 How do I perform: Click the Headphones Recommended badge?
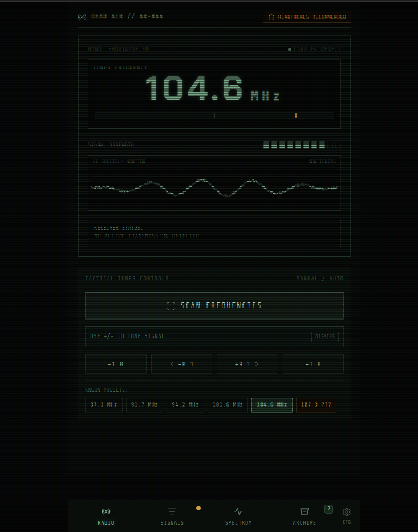pos(307,17)
